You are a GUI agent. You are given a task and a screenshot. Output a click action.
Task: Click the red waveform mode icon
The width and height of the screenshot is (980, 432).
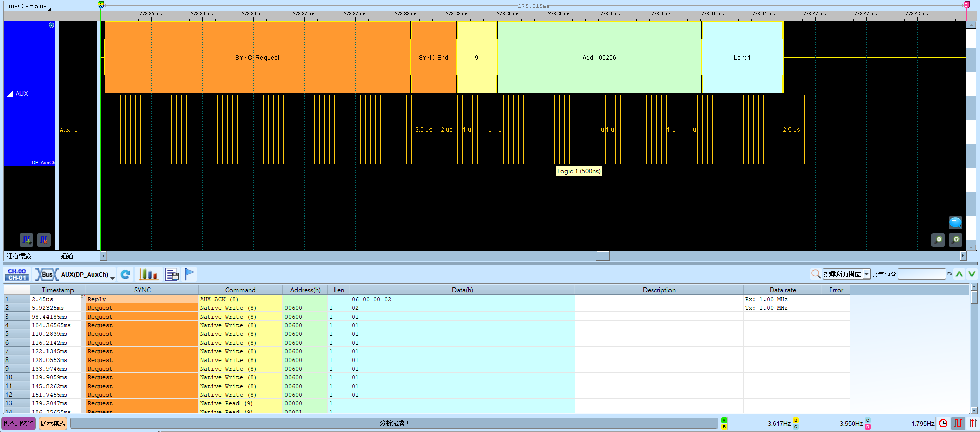[958, 423]
